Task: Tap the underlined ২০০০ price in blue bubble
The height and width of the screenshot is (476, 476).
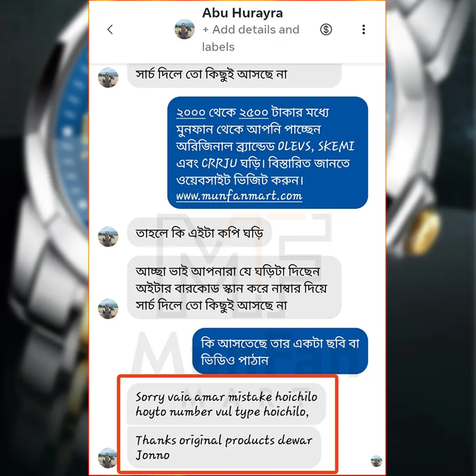Action: tap(191, 113)
